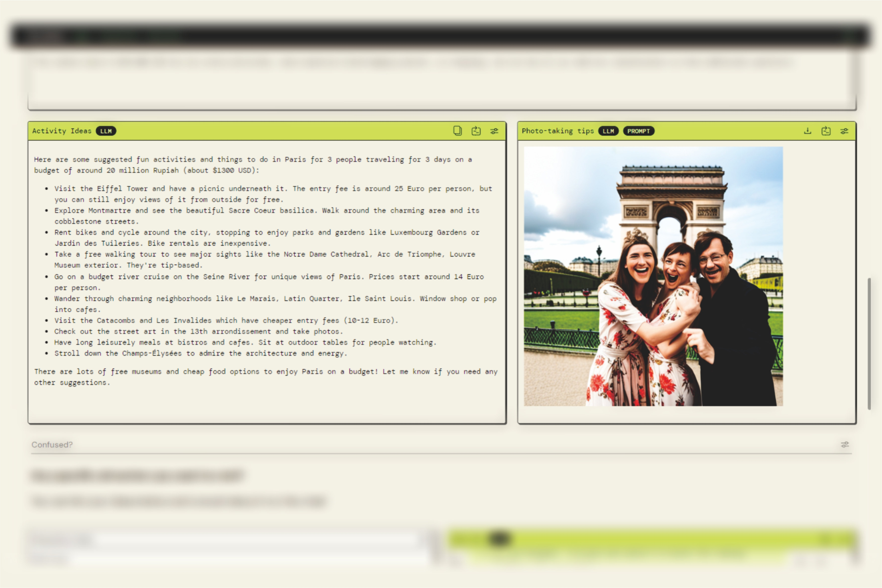Click the Activity Ideas export arrow icon

(476, 131)
